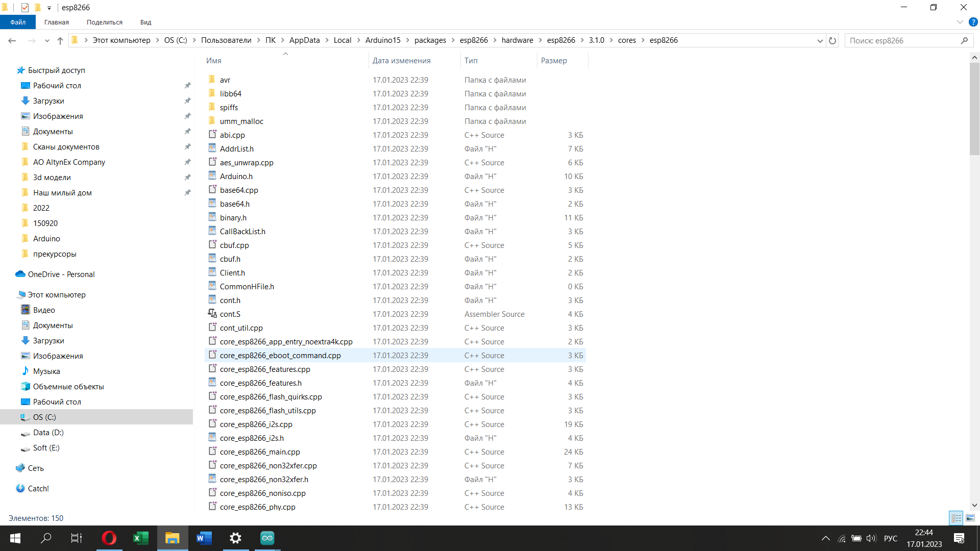Expand hardware breadcrumb chevron
The image size is (980, 551).
pyautogui.click(x=540, y=40)
